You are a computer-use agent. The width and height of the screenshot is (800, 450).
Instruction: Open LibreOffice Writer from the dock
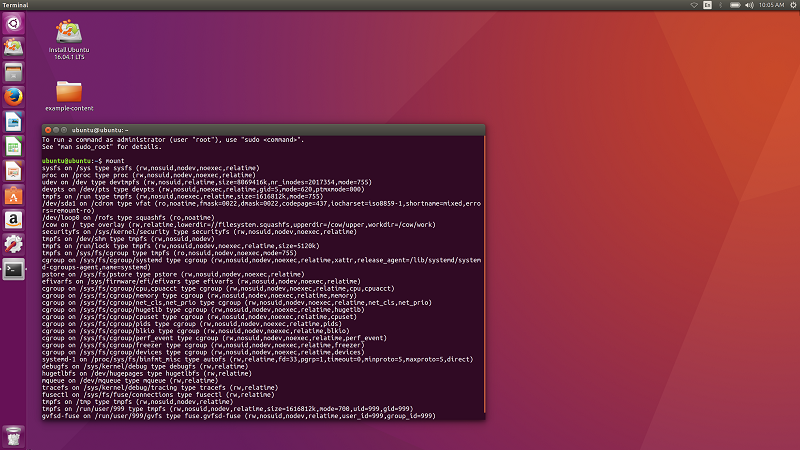(13, 121)
